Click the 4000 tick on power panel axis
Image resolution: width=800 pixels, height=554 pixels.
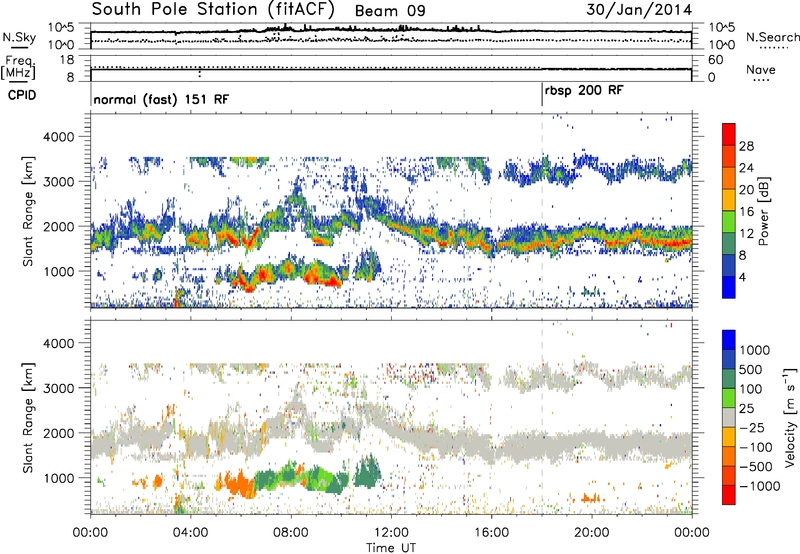point(60,137)
